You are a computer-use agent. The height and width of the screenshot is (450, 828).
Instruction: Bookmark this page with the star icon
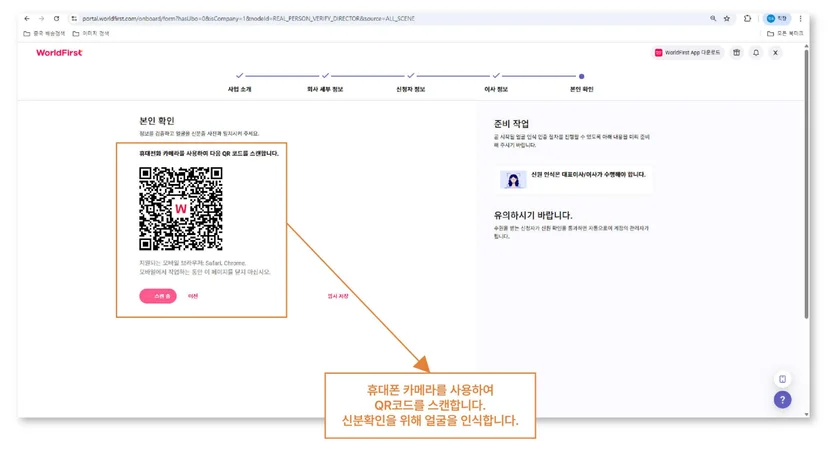727,18
